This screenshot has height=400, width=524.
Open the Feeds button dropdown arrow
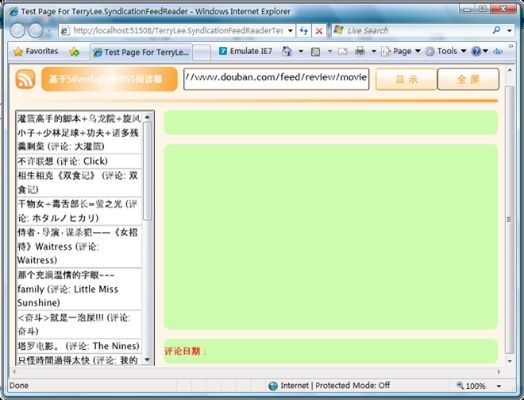(x=330, y=51)
